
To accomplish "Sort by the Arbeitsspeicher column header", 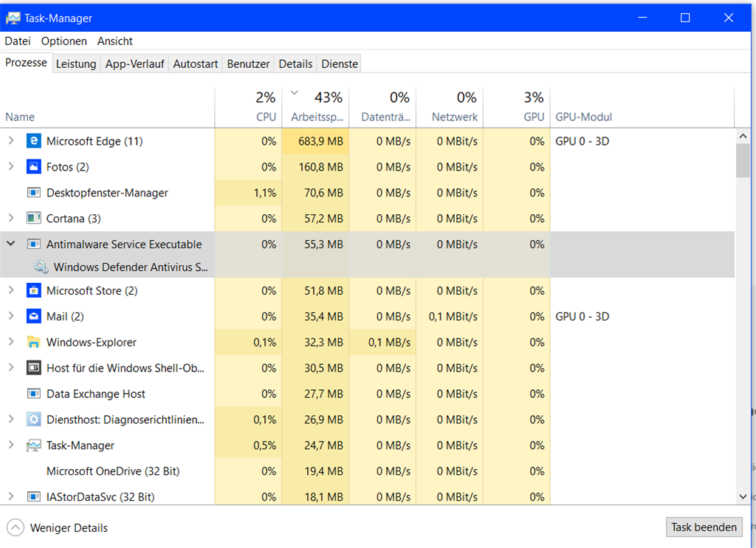I will pyautogui.click(x=315, y=108).
